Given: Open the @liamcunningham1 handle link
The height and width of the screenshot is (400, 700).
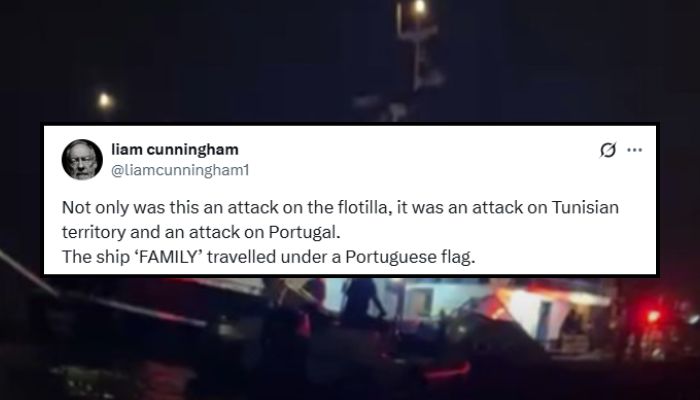Looking at the screenshot, I should click(179, 171).
